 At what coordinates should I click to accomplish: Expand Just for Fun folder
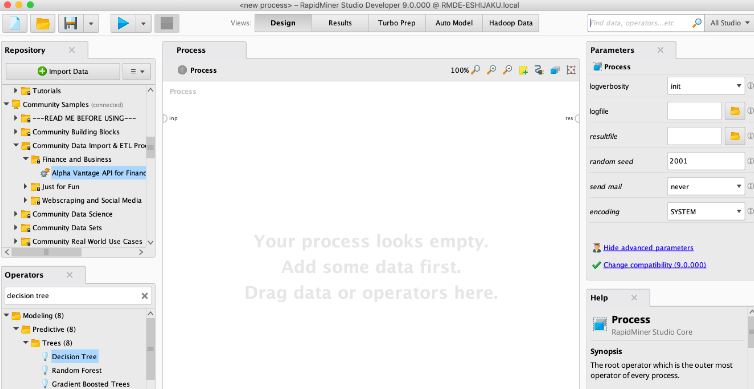[x=25, y=187]
